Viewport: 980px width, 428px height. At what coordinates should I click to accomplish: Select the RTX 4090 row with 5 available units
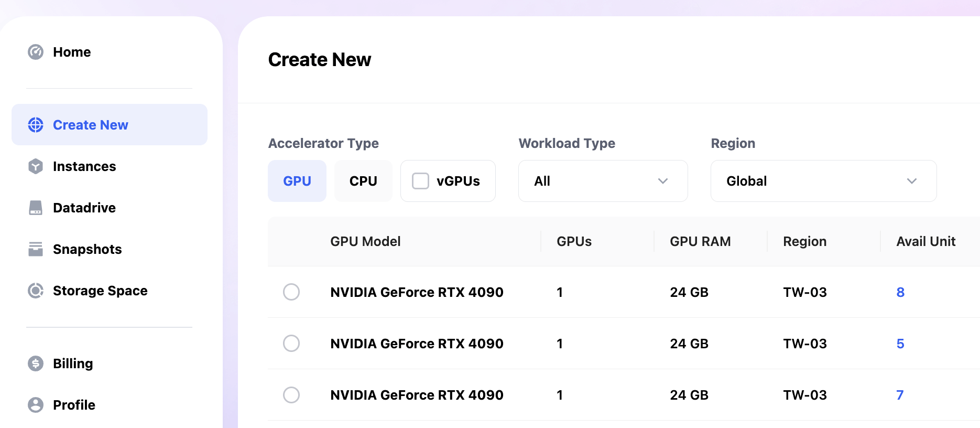coord(291,344)
